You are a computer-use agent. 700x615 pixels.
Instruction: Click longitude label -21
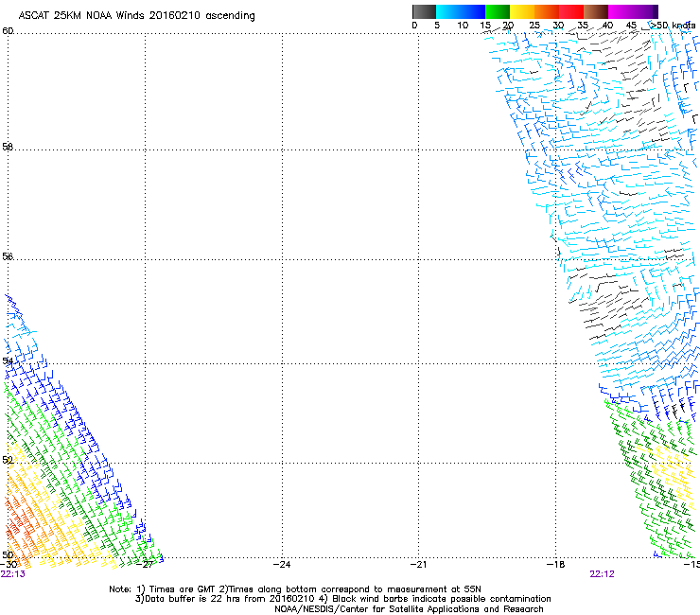tap(419, 564)
